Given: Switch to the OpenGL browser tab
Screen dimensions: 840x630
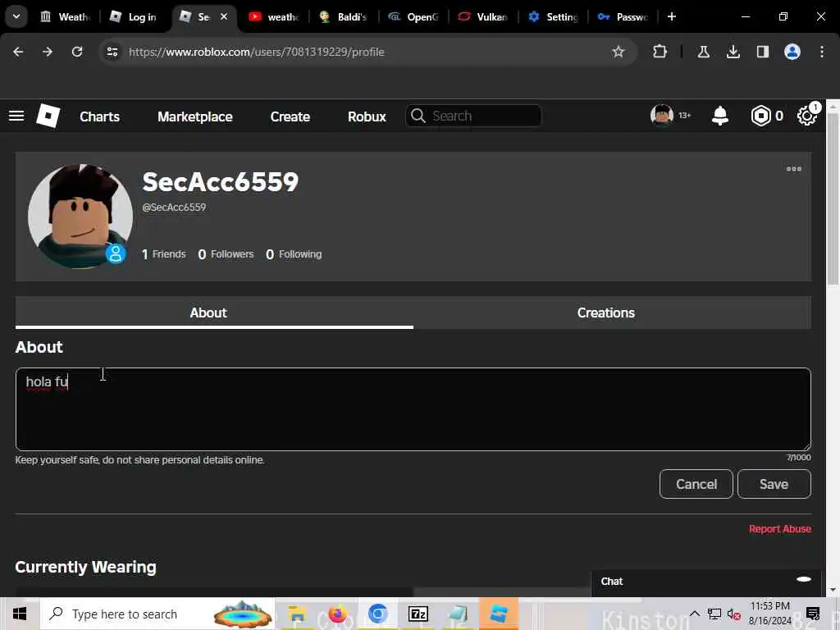Looking at the screenshot, I should click(x=413, y=16).
